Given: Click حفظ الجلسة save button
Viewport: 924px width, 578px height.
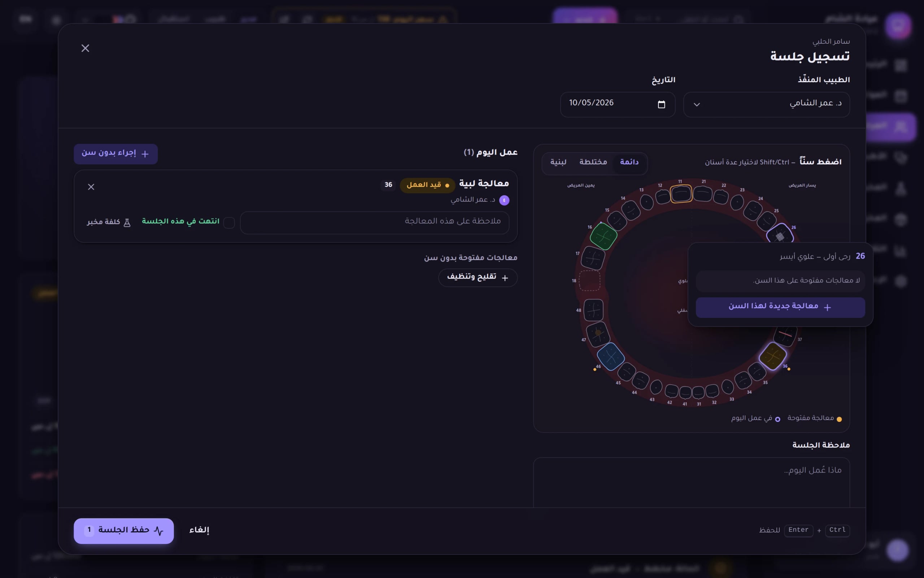Looking at the screenshot, I should [x=124, y=531].
